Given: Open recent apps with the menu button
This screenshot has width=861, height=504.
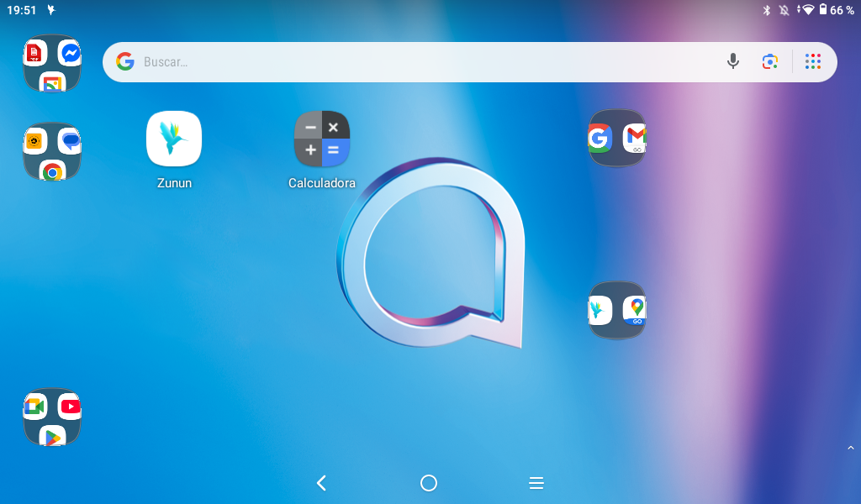Looking at the screenshot, I should pyautogui.click(x=536, y=483).
